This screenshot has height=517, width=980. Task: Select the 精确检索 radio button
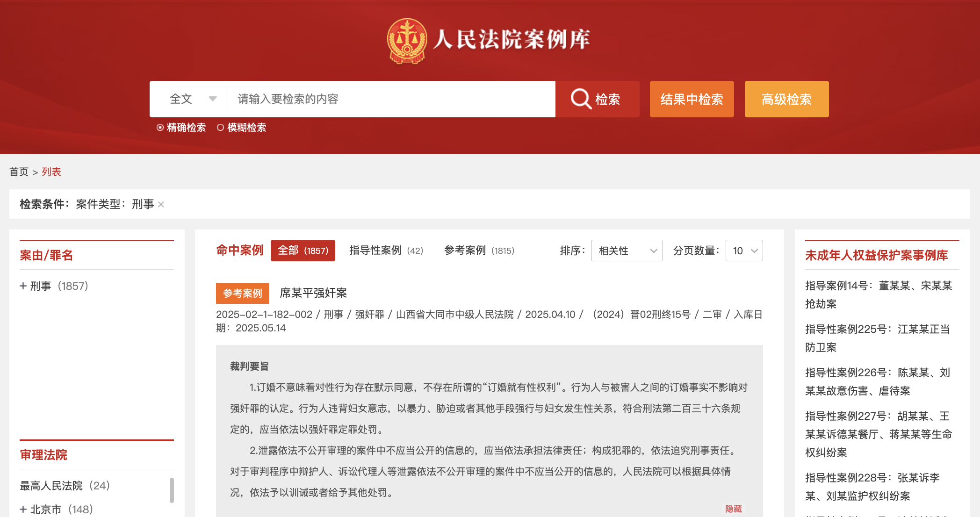(x=160, y=128)
